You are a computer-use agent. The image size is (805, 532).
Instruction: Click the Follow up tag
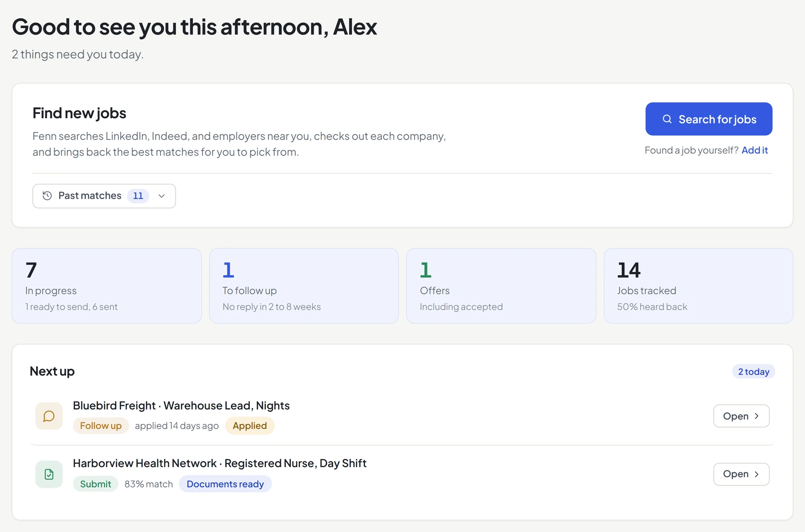point(101,426)
